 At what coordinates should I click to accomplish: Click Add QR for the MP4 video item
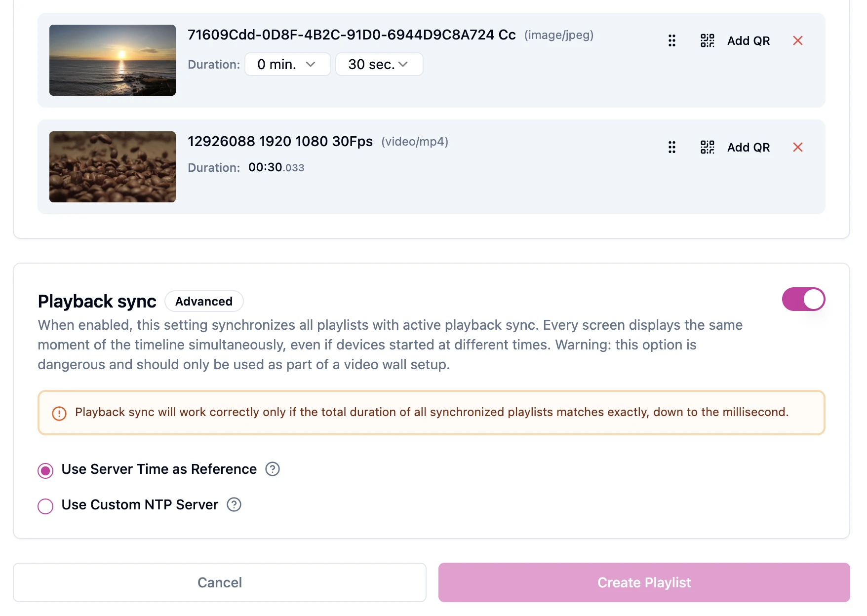coord(749,147)
